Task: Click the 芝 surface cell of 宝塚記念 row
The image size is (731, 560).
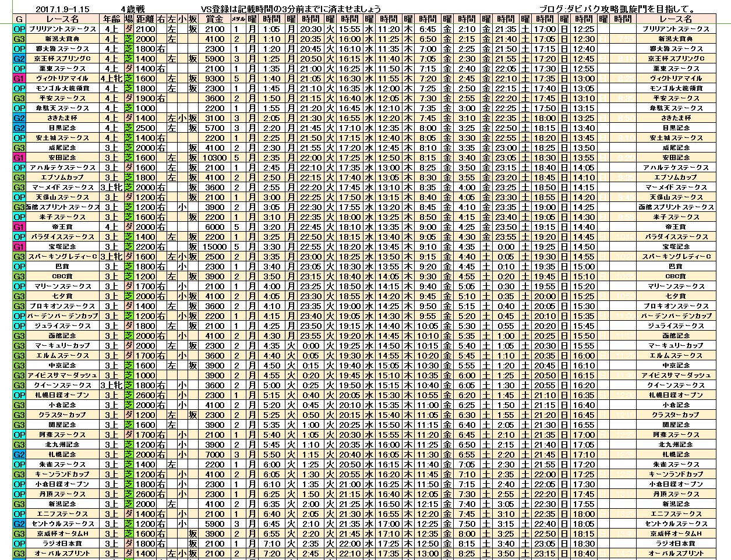Action: pyautogui.click(x=129, y=247)
